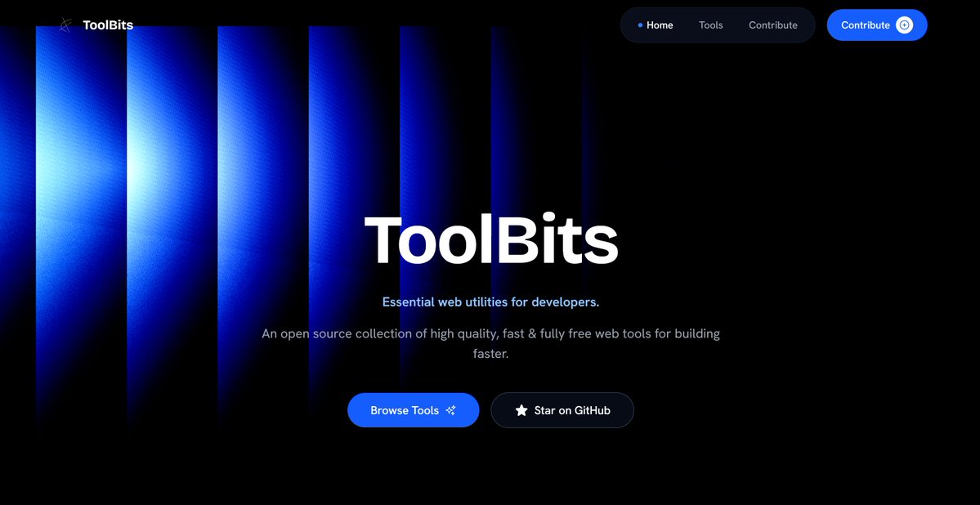Click the 'faster.' line of the description
Screen dimensions: 980x505
(x=490, y=353)
